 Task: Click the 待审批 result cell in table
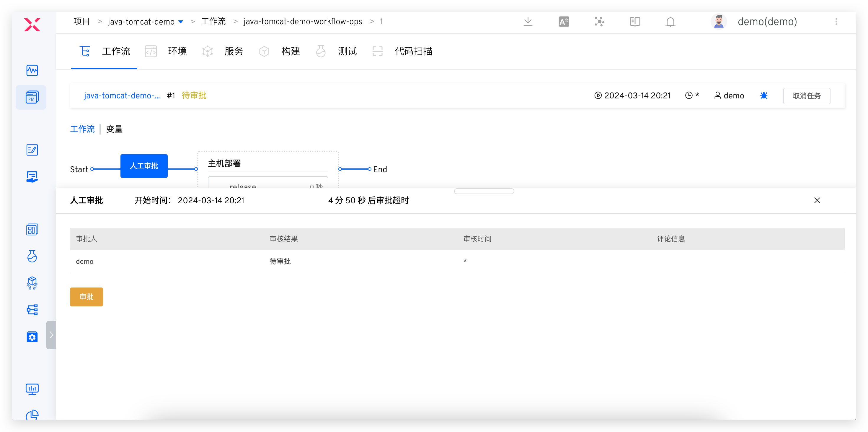click(280, 262)
